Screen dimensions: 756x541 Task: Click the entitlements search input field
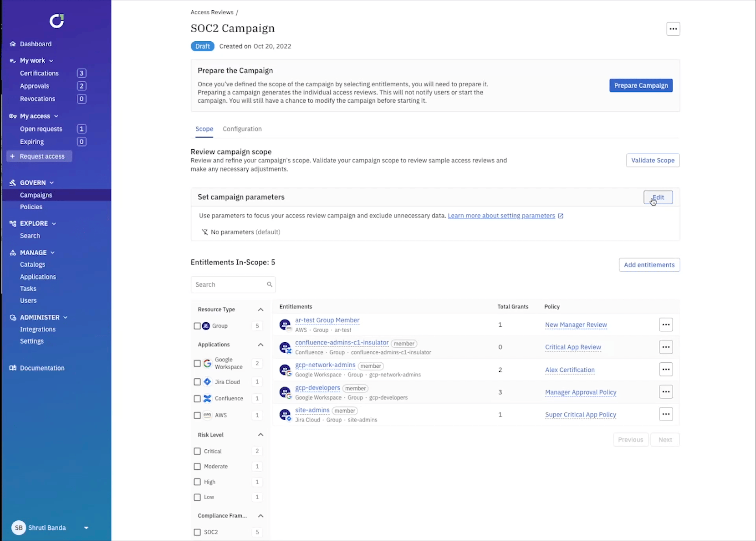pos(233,284)
